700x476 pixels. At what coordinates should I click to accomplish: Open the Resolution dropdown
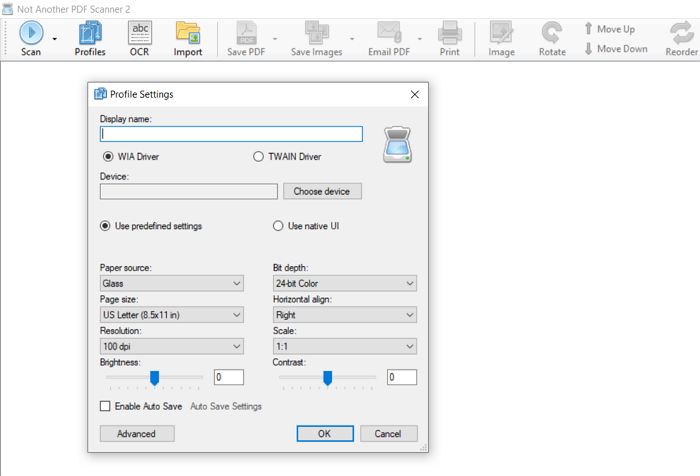(x=172, y=346)
